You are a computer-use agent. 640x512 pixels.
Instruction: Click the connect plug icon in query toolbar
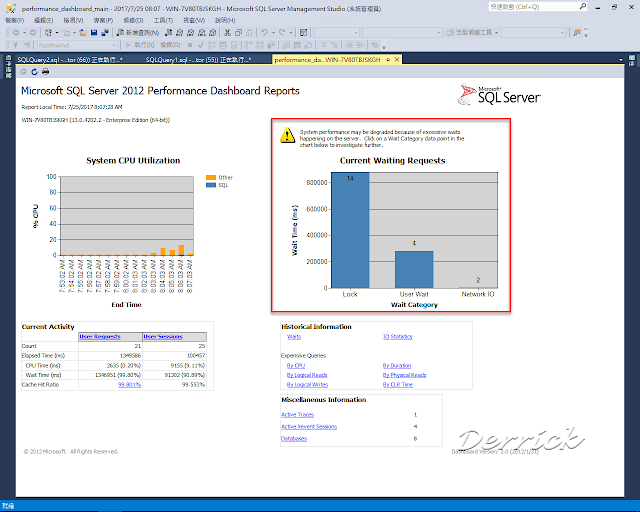[15, 45]
